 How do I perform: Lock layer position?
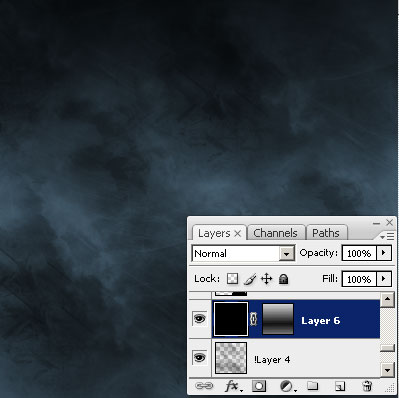click(267, 278)
